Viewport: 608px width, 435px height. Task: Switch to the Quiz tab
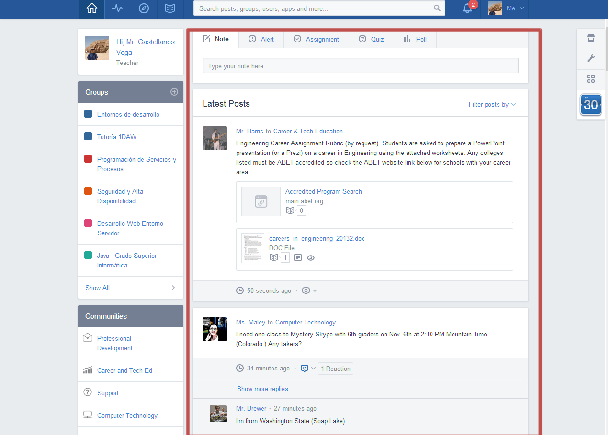coord(372,39)
